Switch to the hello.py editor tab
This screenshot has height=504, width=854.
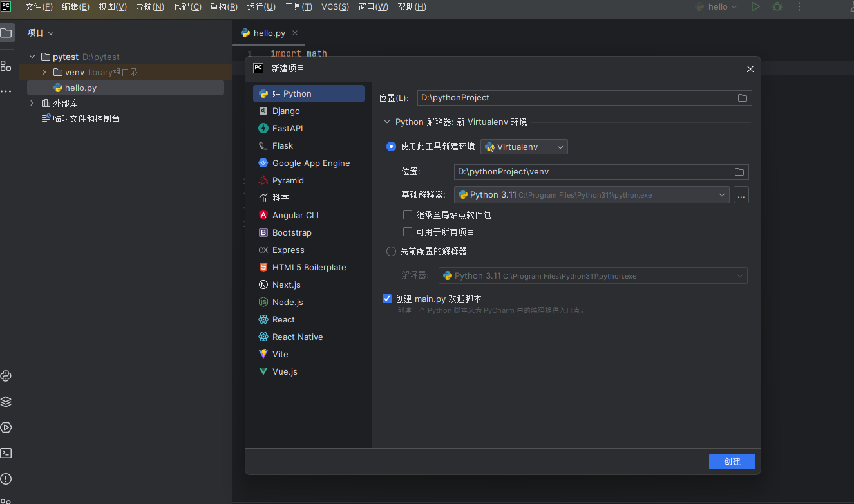[x=269, y=33]
